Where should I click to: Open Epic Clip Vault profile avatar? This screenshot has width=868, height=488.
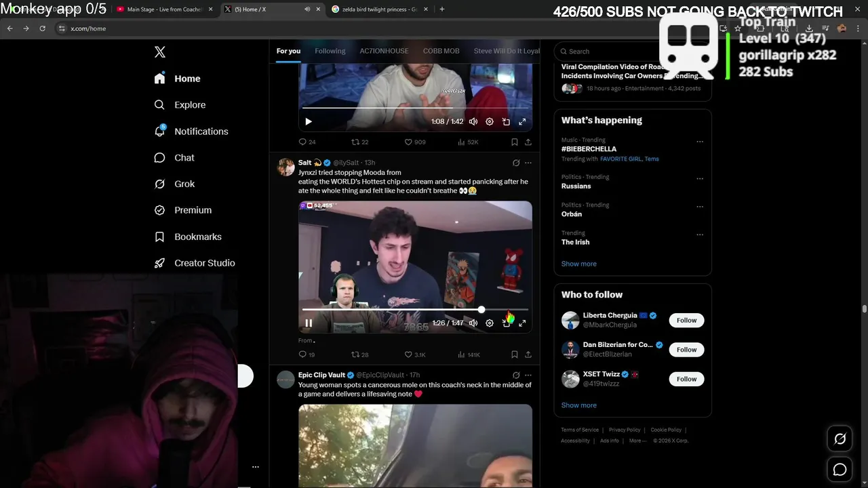285,380
